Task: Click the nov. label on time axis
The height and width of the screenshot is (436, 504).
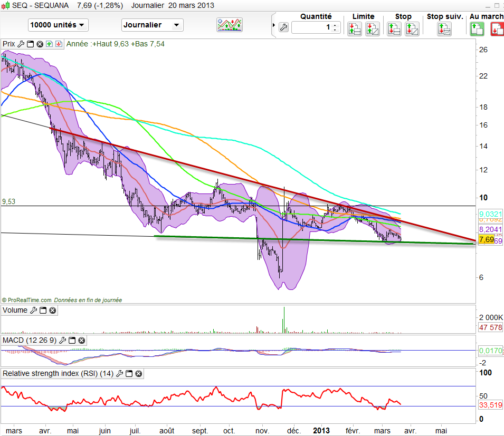Action: [262, 431]
